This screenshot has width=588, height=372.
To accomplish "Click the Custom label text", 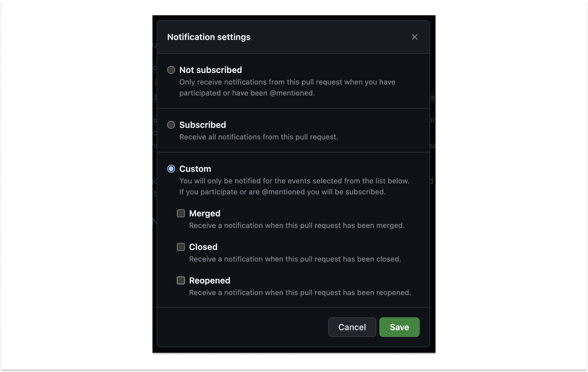I will [x=195, y=168].
